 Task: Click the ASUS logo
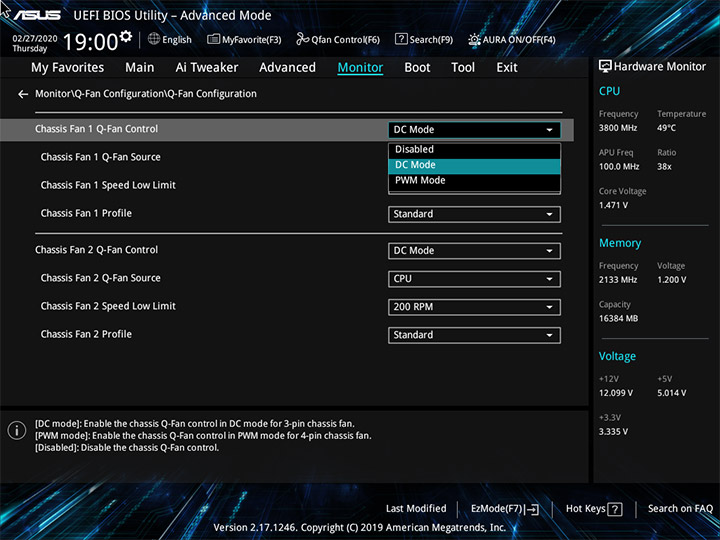[x=37, y=16]
